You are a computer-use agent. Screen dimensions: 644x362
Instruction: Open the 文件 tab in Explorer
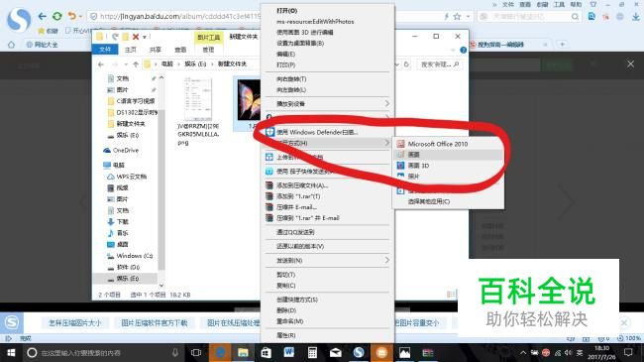pyautogui.click(x=105, y=50)
